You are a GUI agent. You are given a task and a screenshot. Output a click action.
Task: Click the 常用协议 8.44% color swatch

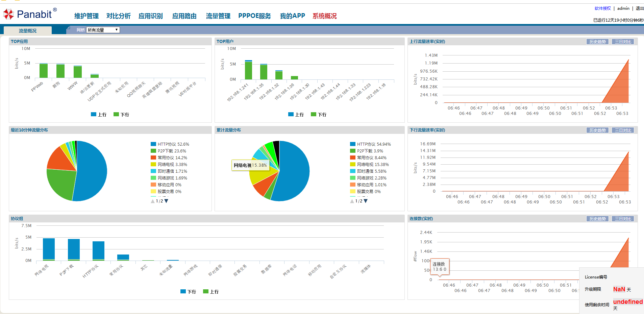point(353,158)
